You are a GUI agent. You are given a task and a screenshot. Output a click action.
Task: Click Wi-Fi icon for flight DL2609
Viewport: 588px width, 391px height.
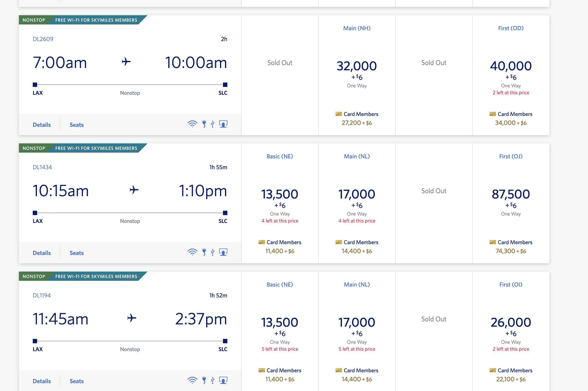192,124
